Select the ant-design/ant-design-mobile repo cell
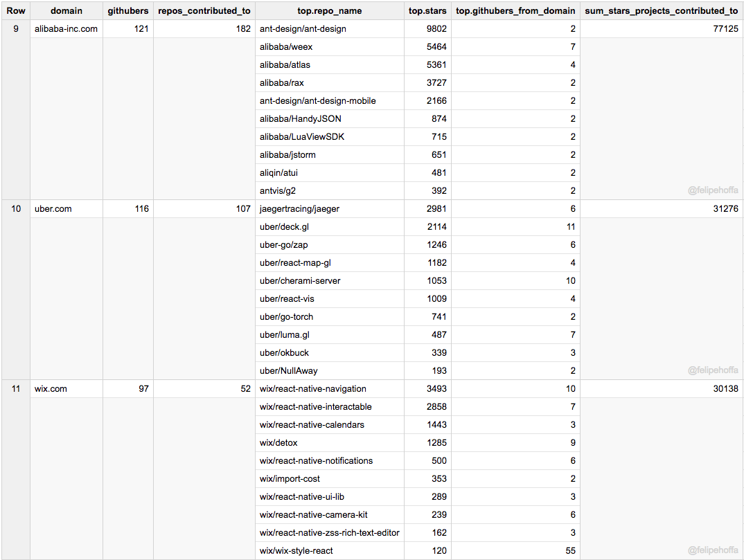The width and height of the screenshot is (744, 560). (x=317, y=101)
